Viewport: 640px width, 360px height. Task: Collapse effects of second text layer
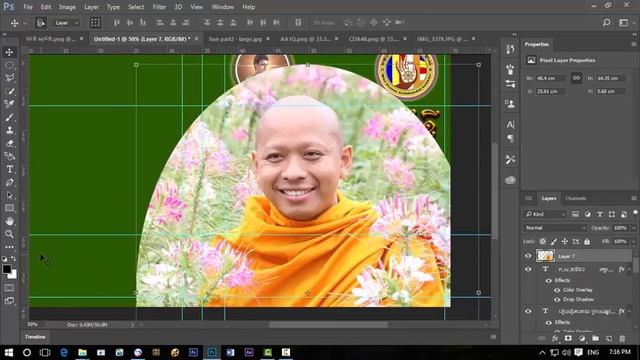[629, 311]
